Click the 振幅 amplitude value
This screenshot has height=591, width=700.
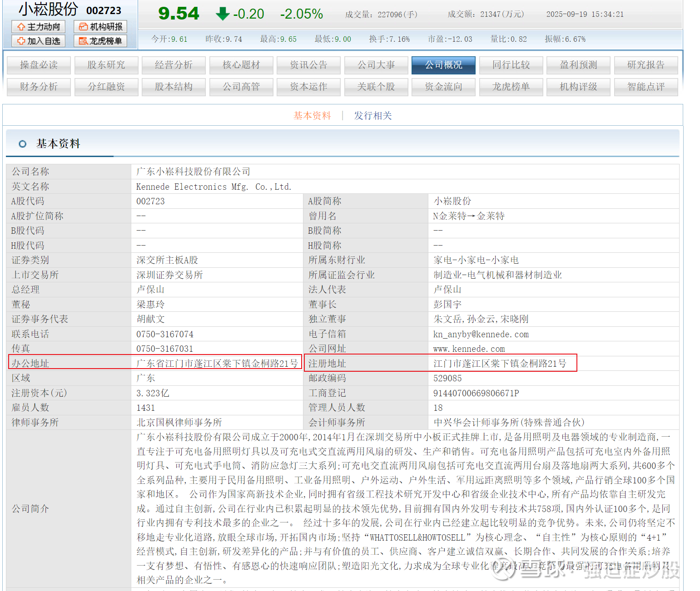(575, 39)
